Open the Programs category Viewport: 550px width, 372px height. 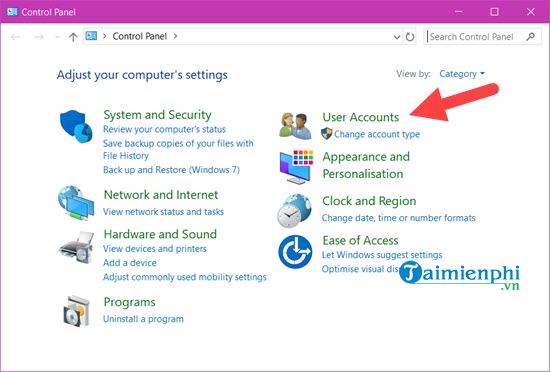[129, 302]
